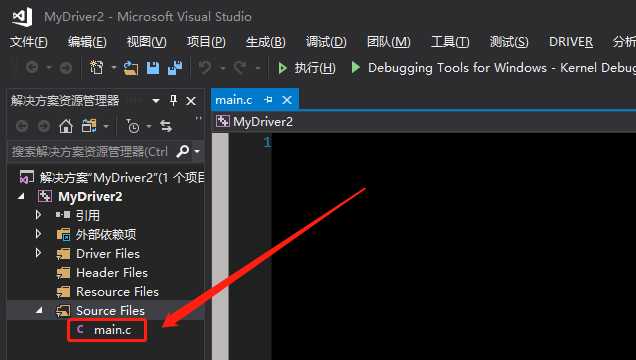The height and width of the screenshot is (360, 636).
Task: Select main.c in Solution Explorer
Action: point(112,330)
